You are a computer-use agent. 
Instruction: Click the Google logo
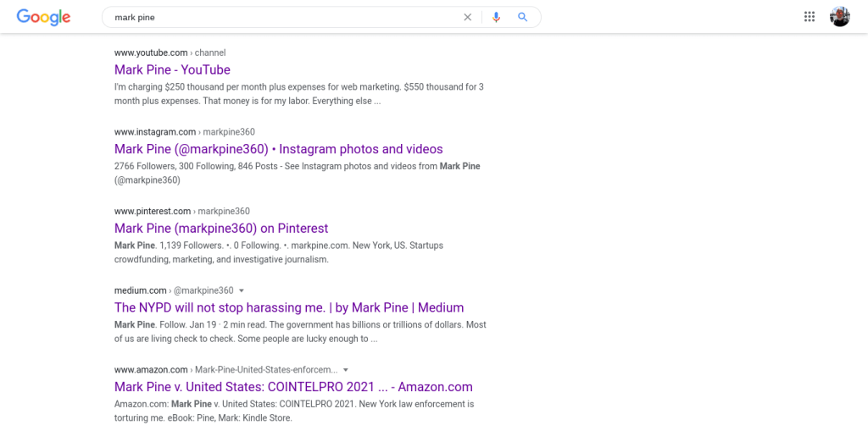[x=43, y=17]
